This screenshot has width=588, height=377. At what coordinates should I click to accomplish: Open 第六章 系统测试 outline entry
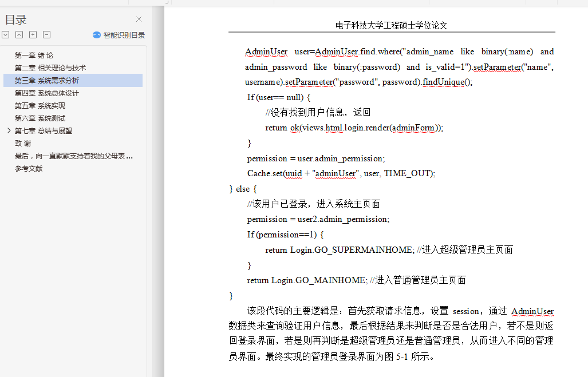(x=40, y=118)
